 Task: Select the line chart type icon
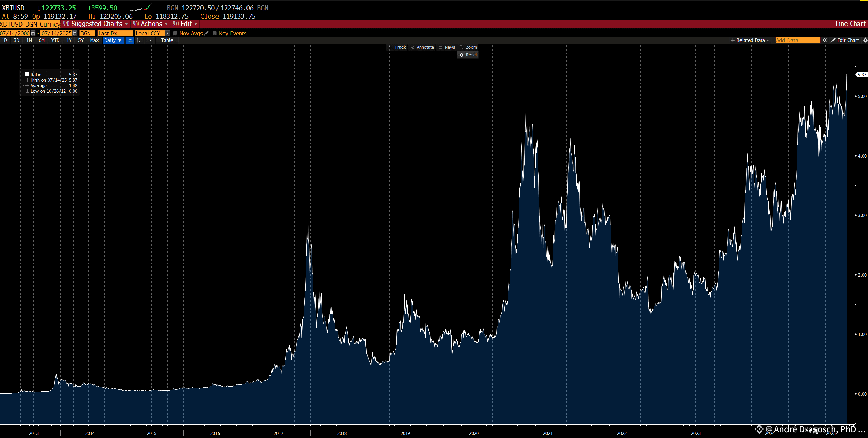[130, 40]
